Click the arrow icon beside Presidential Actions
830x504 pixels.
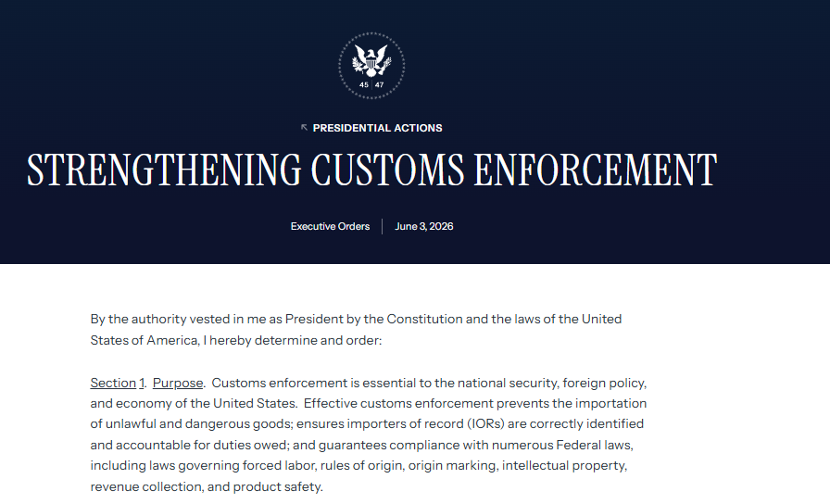coord(305,128)
